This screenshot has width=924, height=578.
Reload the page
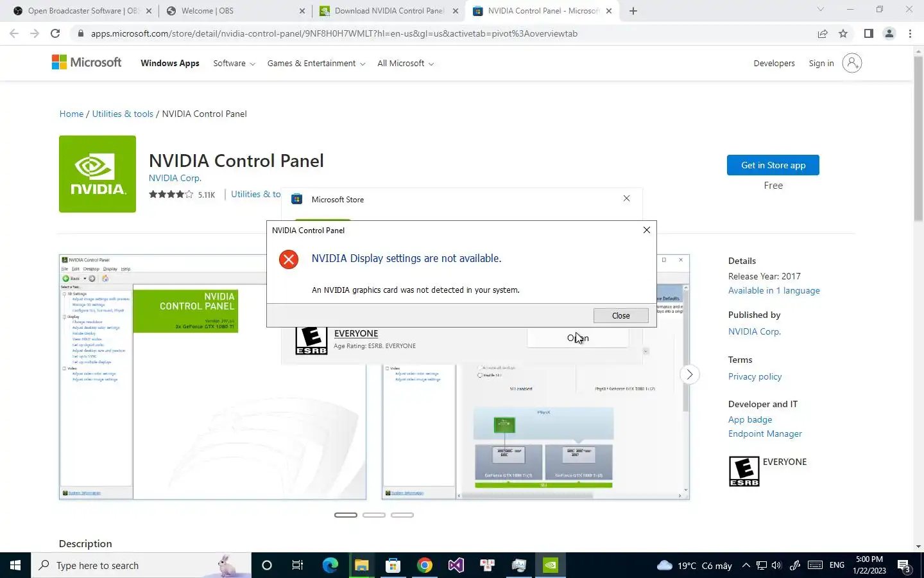point(55,33)
